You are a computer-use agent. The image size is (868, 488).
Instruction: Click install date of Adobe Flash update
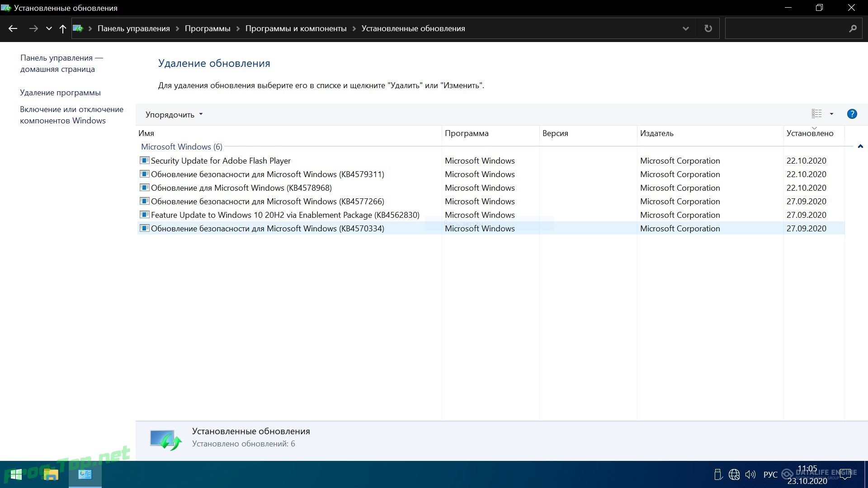[806, 160]
